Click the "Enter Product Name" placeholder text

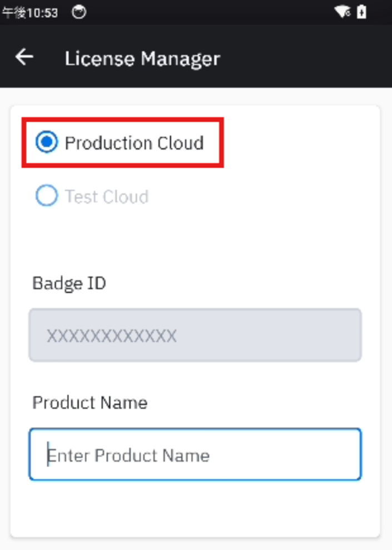128,455
